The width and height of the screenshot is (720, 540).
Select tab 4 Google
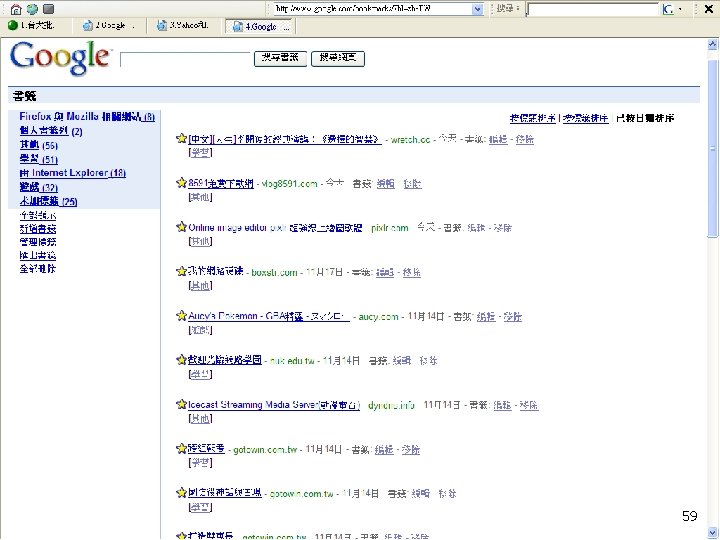coord(260,27)
